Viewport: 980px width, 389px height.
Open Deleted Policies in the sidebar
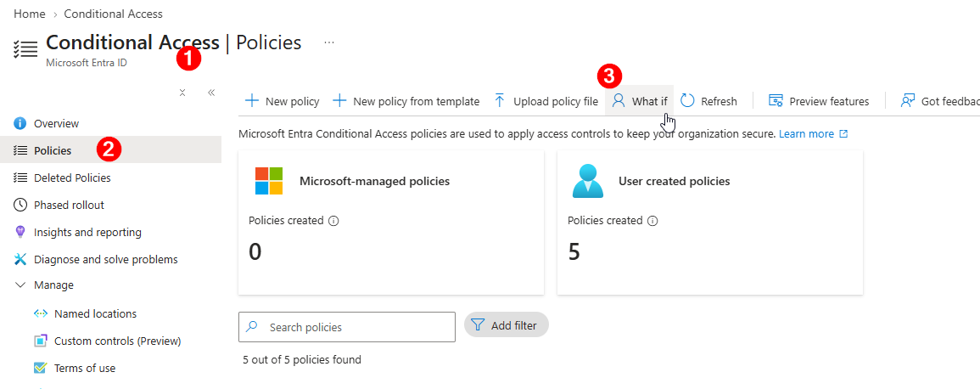pyautogui.click(x=72, y=178)
